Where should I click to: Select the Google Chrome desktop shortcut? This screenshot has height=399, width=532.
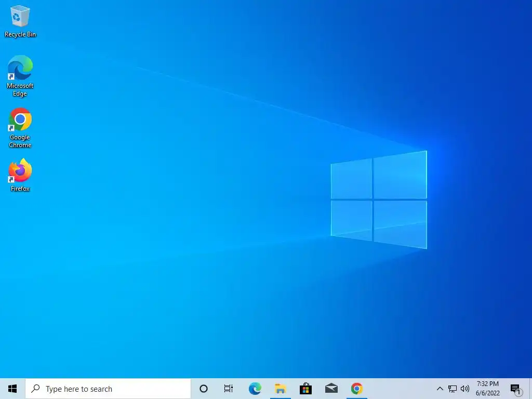point(20,128)
